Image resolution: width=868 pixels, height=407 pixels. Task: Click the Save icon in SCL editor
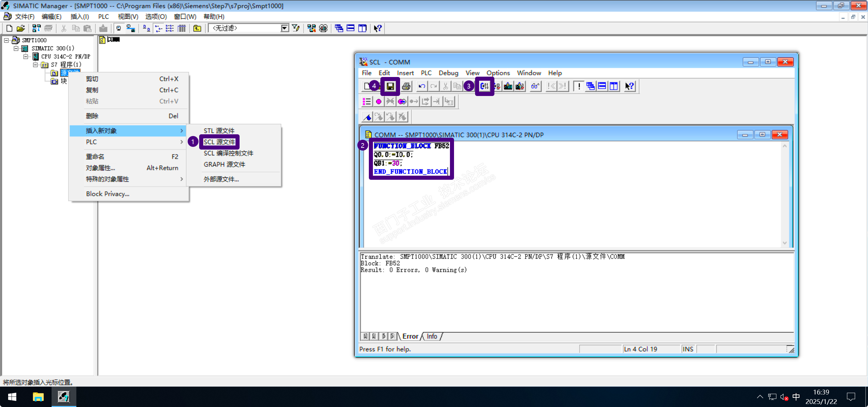click(390, 86)
